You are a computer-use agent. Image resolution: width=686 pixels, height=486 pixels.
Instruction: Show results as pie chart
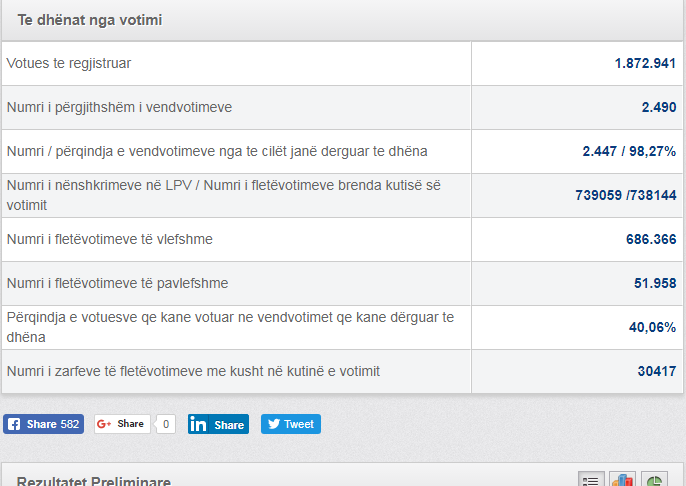[x=654, y=480]
